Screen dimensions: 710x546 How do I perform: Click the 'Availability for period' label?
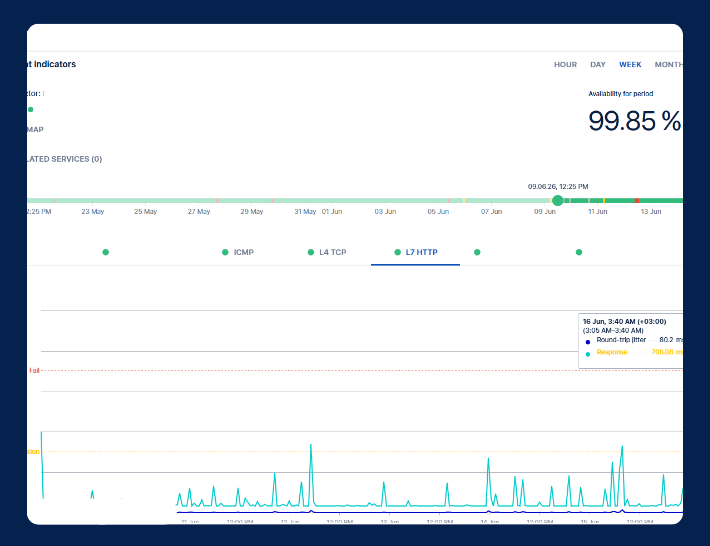(x=620, y=94)
